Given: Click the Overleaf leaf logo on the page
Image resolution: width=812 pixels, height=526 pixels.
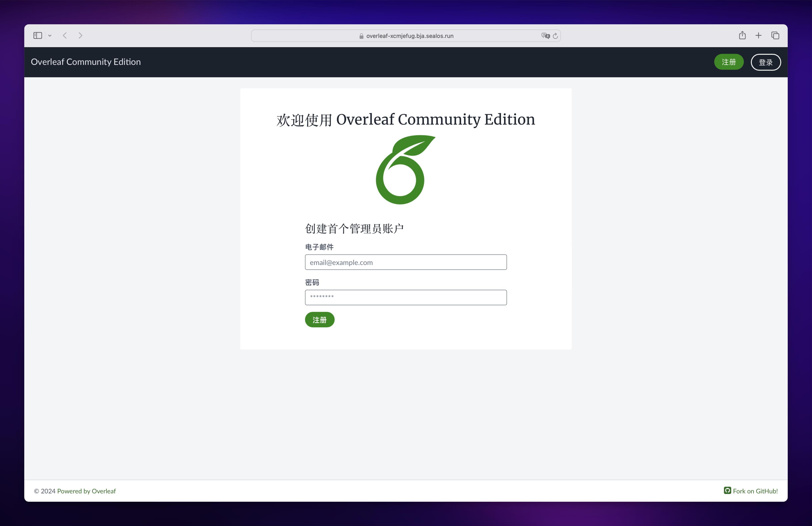Looking at the screenshot, I should [x=405, y=170].
